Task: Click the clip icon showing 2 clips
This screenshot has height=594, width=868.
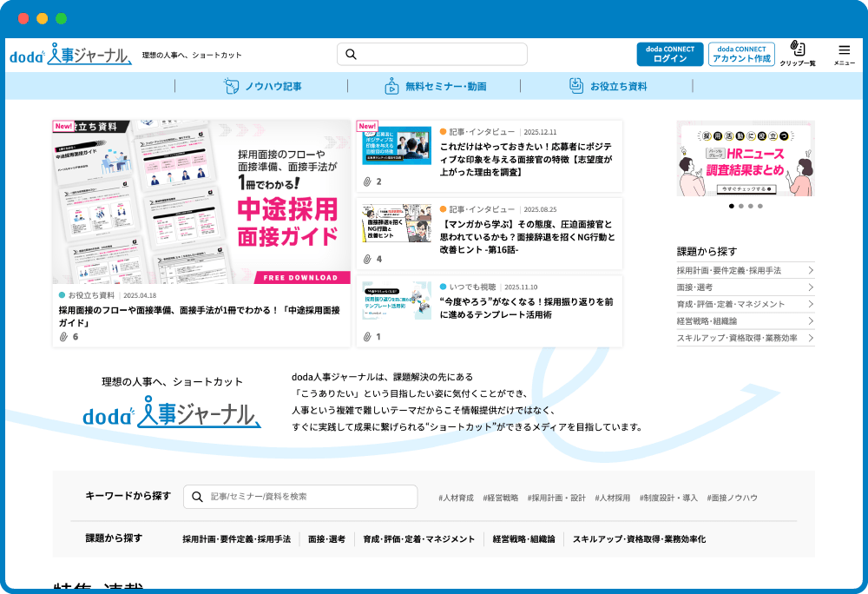Action: 367,181
